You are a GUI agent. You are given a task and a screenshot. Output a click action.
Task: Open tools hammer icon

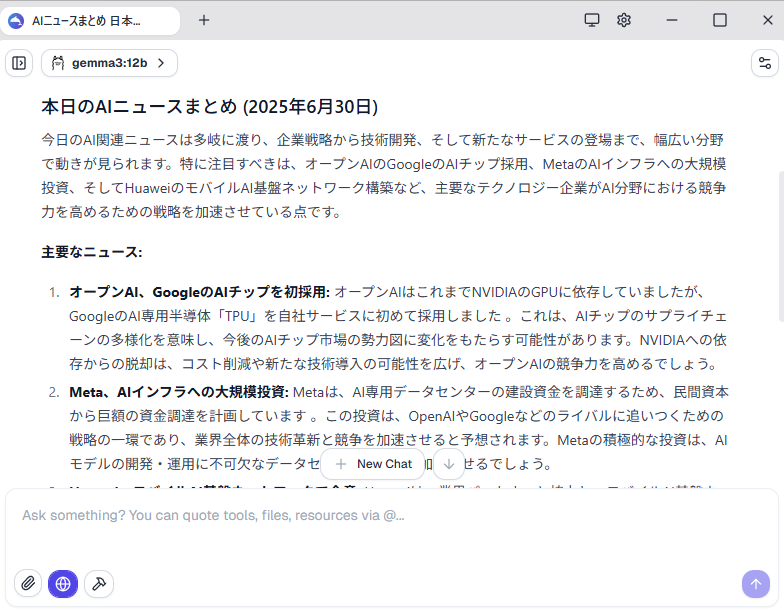tap(99, 584)
